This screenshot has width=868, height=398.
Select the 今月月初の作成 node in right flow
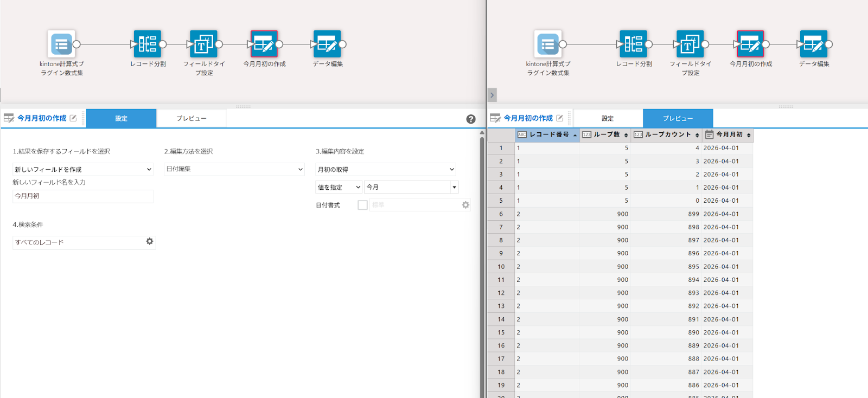(x=750, y=44)
